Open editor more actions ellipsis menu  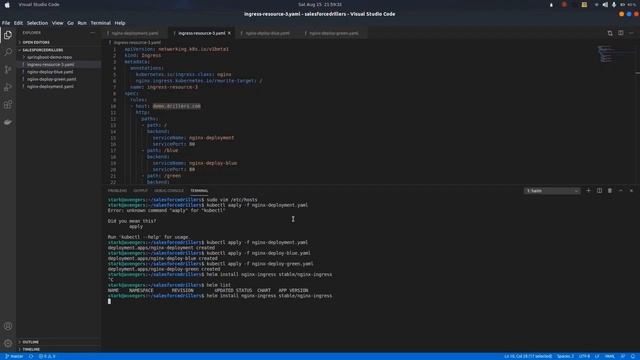631,33
